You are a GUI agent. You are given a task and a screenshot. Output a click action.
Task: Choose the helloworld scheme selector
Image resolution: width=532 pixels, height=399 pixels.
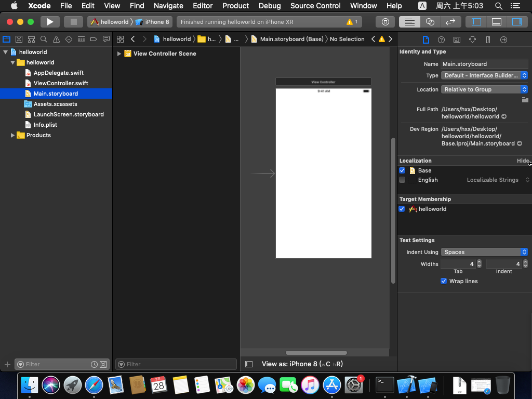tap(110, 22)
